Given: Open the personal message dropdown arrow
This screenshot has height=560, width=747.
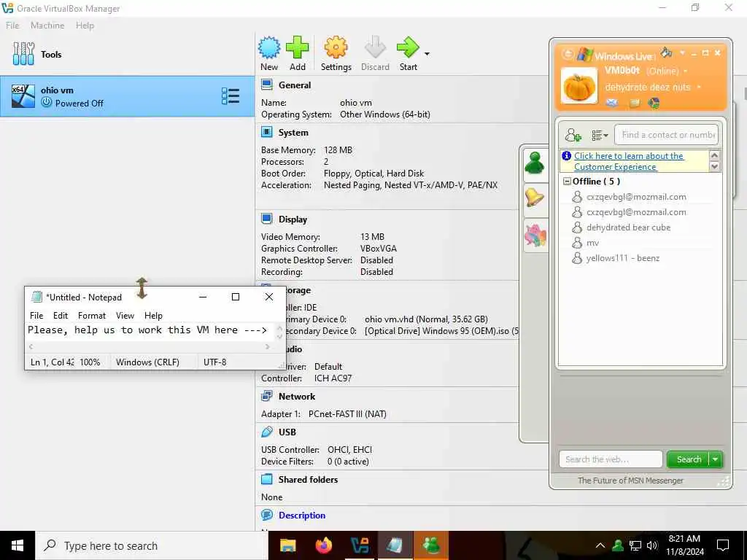Looking at the screenshot, I should pos(699,87).
